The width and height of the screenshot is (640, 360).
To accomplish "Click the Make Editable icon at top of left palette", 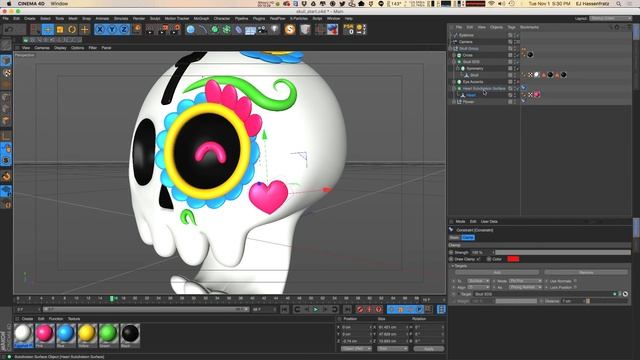I will (6, 45).
